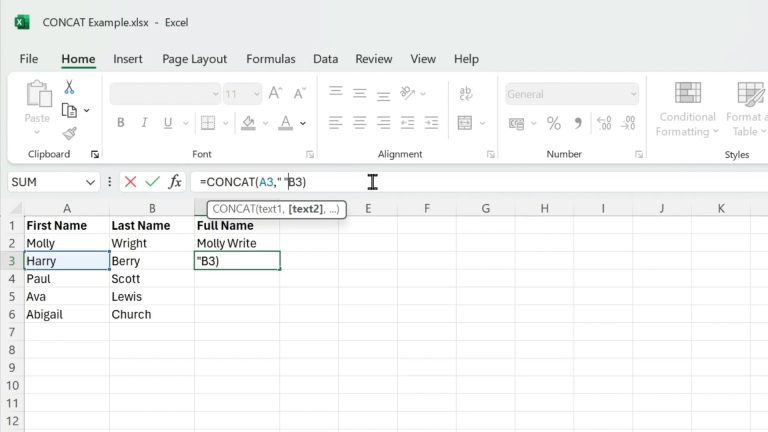768x432 pixels.
Task: Expand the Font Color palette arrow
Action: [303, 123]
